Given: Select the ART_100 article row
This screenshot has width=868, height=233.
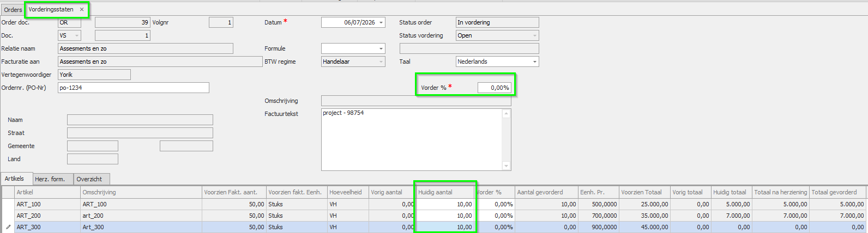Looking at the screenshot, I should [434, 204].
